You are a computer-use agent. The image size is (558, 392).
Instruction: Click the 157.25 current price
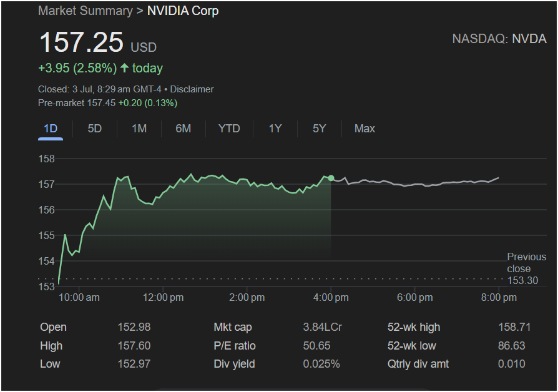point(82,42)
